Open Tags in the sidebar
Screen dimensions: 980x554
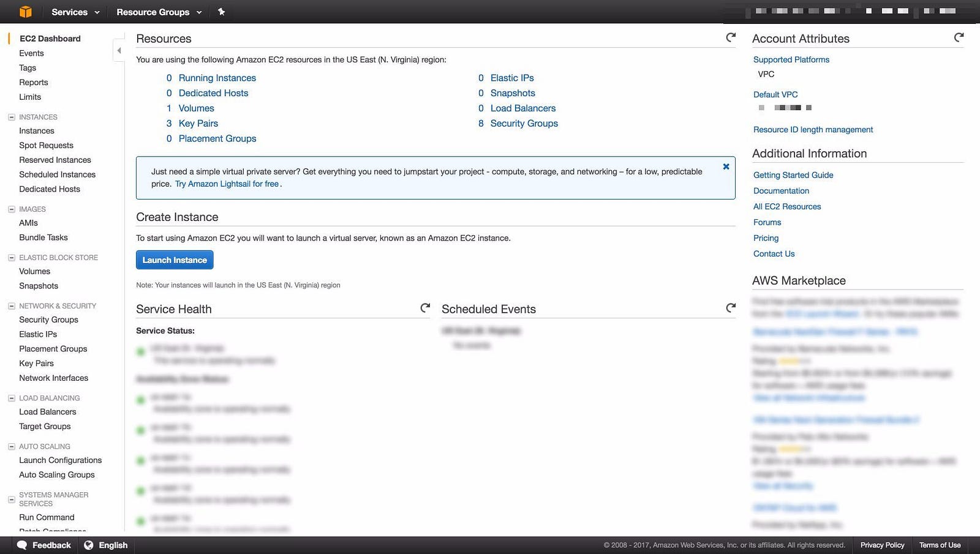[x=28, y=68]
